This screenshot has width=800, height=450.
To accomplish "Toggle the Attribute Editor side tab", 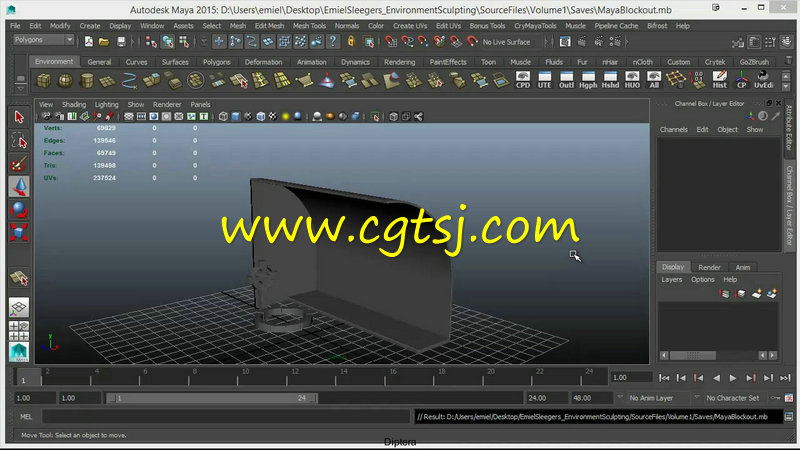I will (x=789, y=128).
